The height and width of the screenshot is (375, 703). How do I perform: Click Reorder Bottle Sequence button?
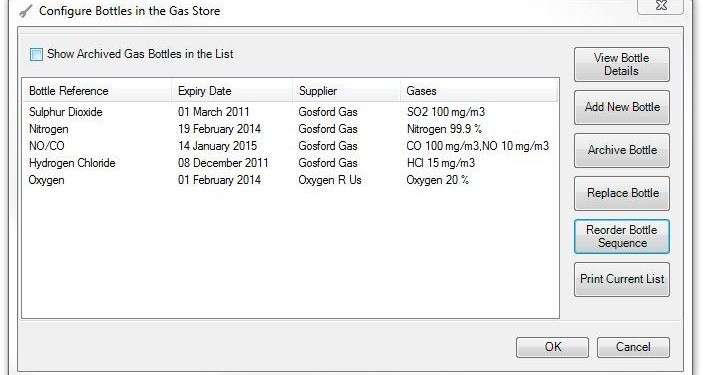[622, 236]
